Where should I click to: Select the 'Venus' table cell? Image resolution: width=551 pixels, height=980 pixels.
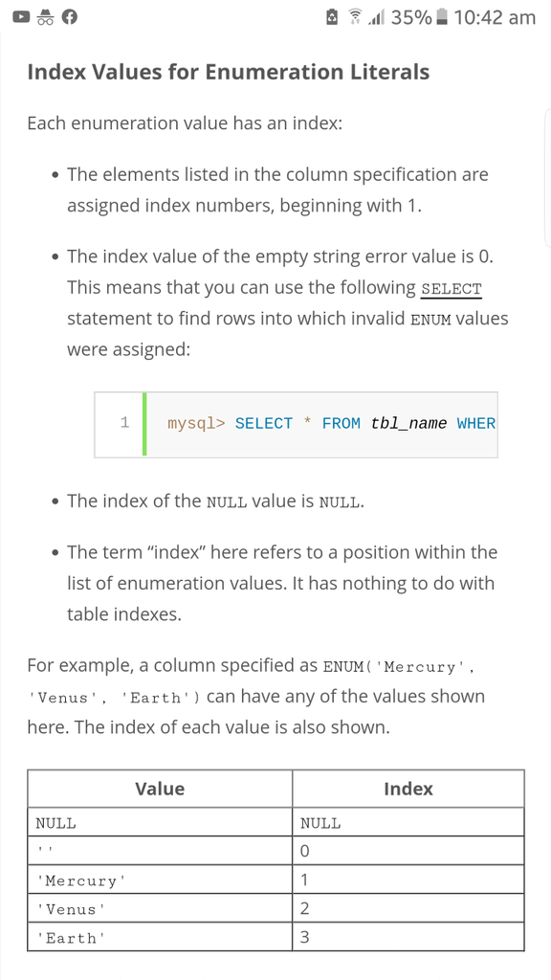coord(160,909)
